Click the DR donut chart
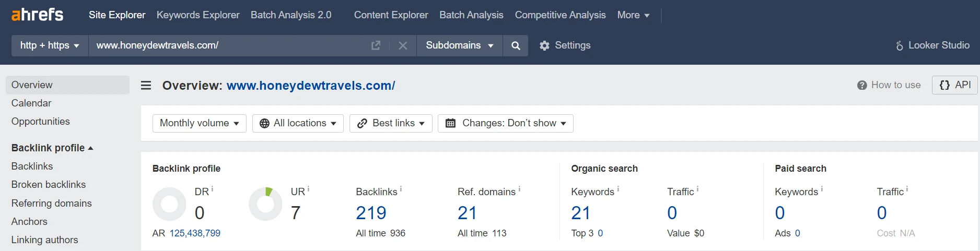This screenshot has width=980, height=251. tap(169, 204)
